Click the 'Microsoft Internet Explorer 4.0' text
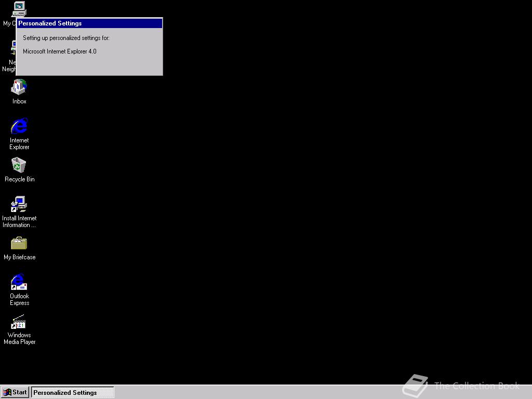 (x=60, y=51)
